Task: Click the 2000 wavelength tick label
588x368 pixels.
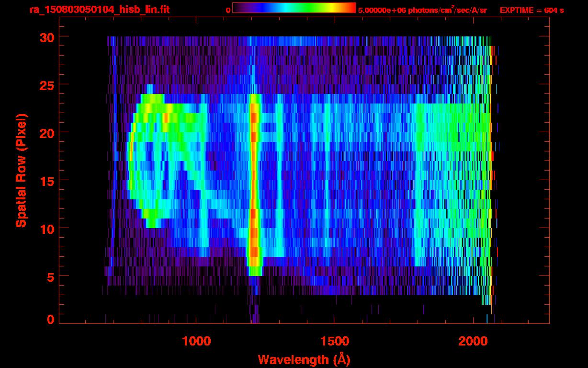Action: coord(473,341)
